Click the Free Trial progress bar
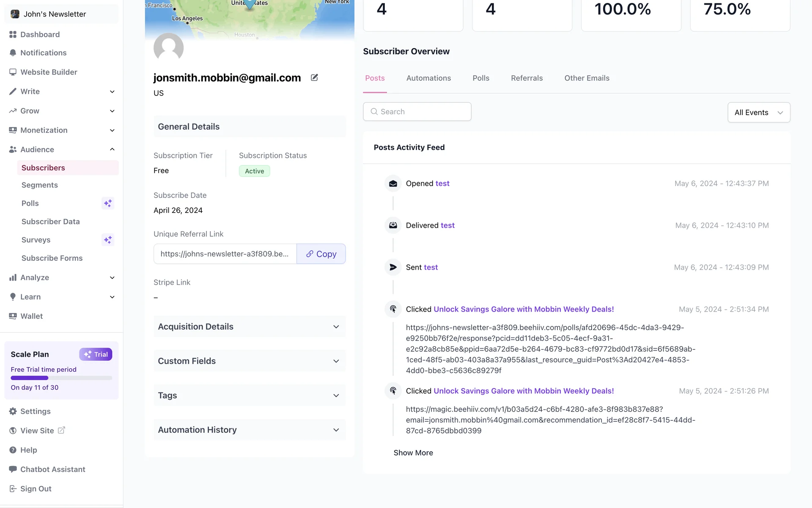Screen dimensions: 812x508 tap(61, 378)
